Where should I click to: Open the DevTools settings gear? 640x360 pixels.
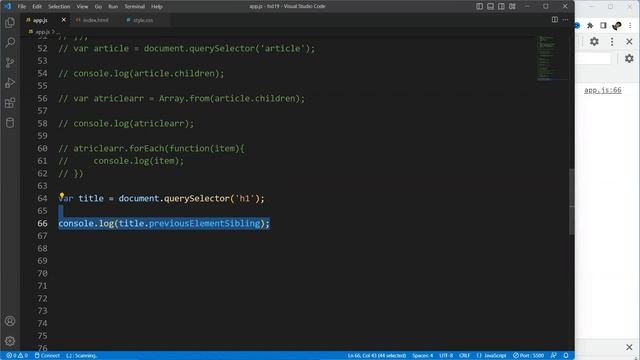pos(594,41)
